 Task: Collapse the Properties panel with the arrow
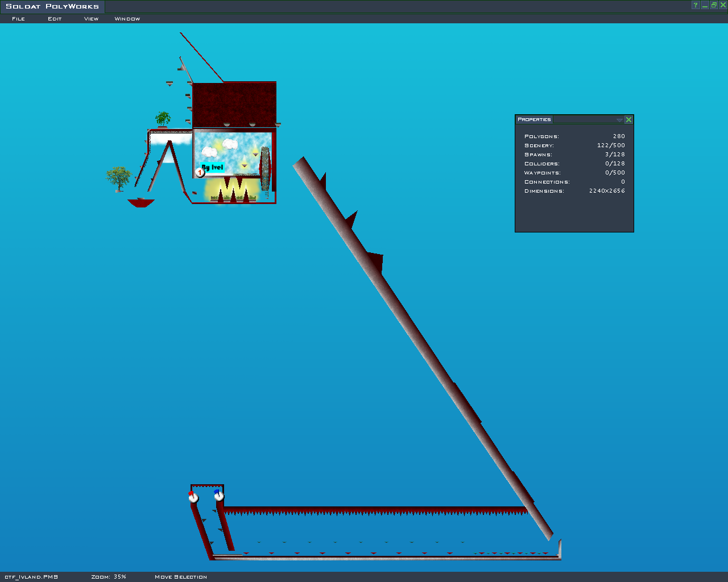619,120
